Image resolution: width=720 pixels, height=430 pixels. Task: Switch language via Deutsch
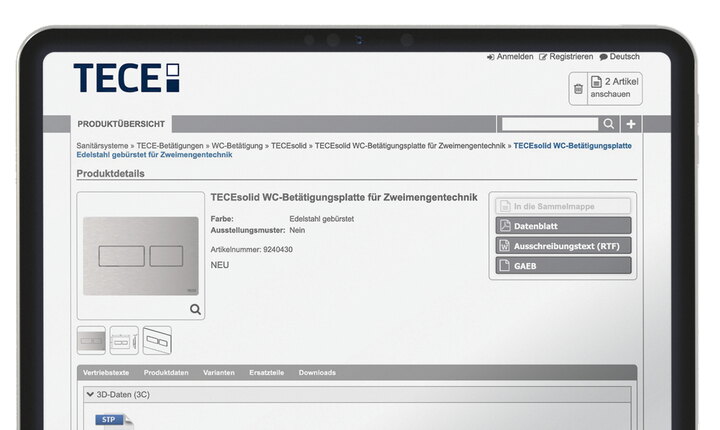coord(619,57)
